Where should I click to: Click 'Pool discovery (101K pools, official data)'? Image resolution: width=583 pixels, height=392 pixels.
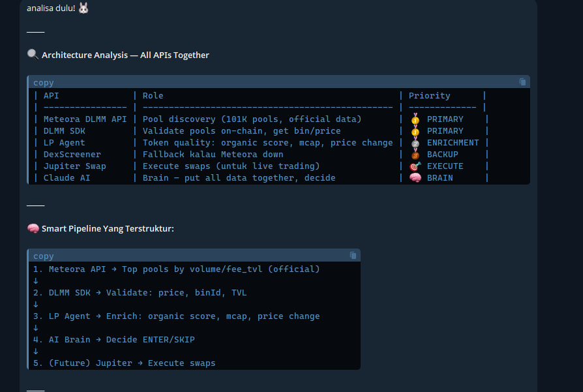252,119
